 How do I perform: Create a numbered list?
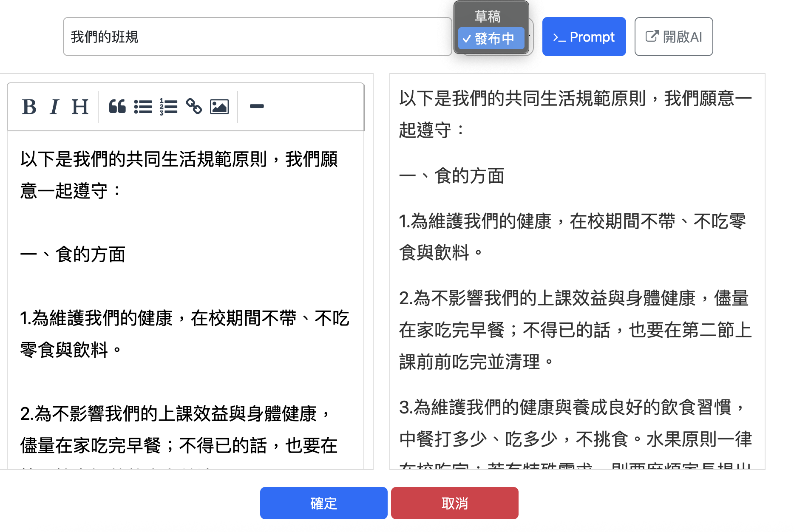(x=168, y=107)
